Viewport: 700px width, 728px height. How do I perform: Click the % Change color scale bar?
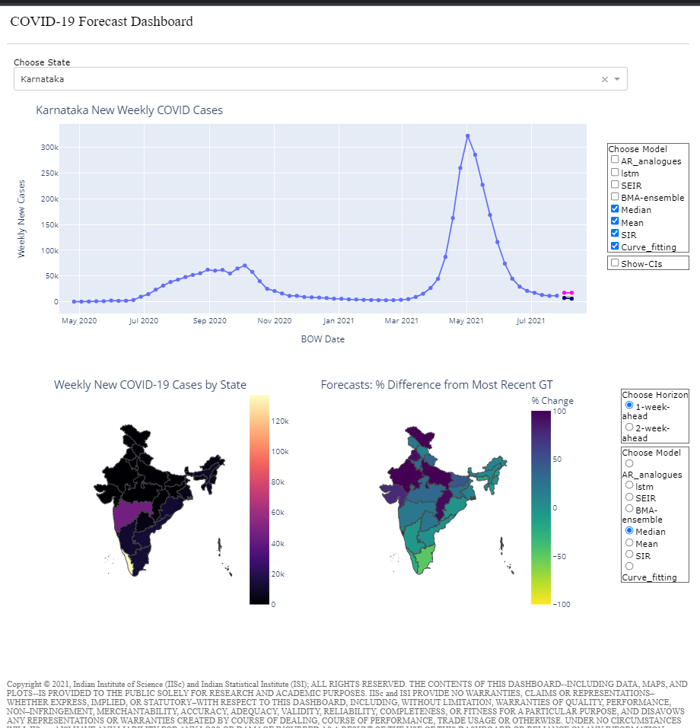(540, 507)
